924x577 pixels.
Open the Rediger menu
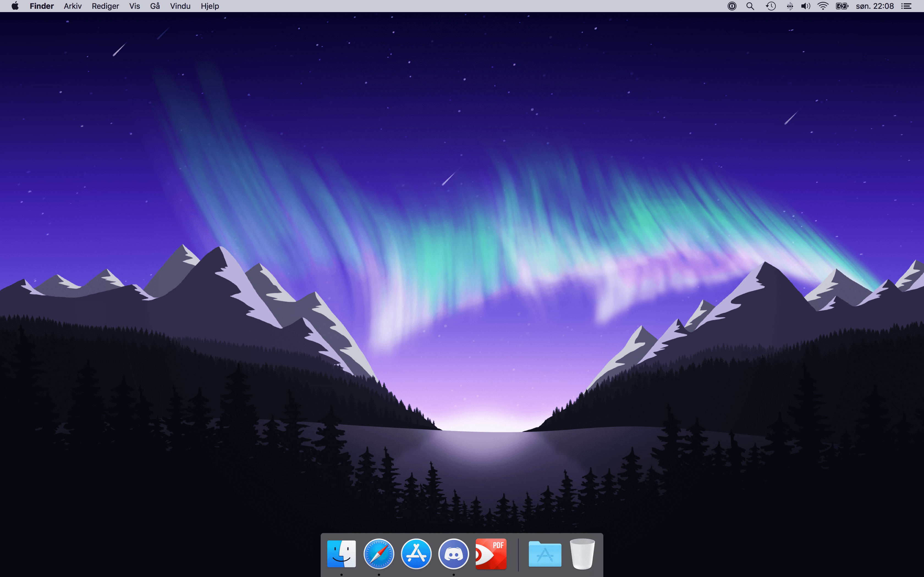105,6
